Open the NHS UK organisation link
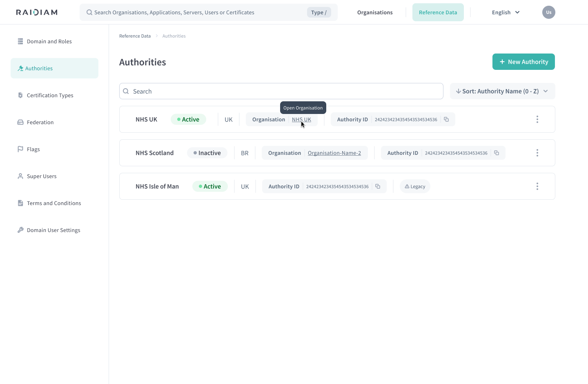Screen dimensions: 588x384 (301, 119)
